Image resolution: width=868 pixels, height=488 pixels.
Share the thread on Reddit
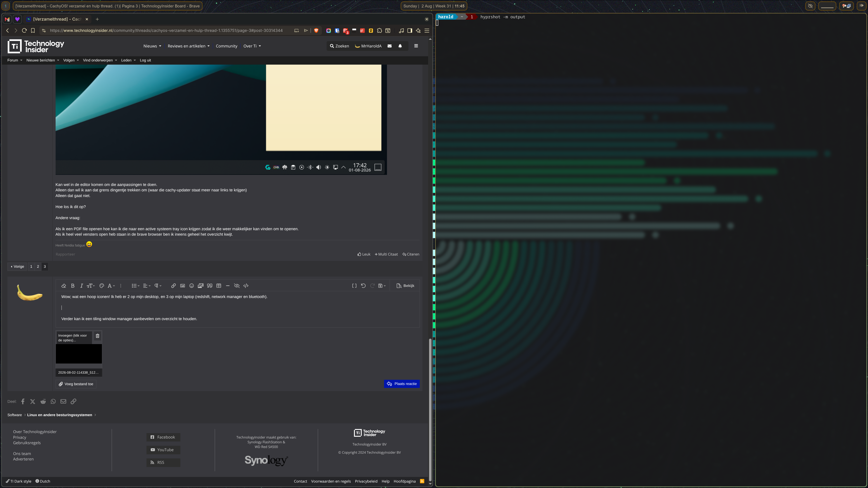43,402
